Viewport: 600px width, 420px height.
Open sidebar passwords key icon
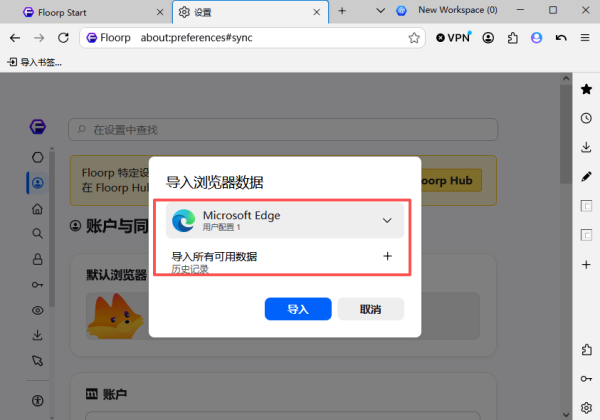point(586,379)
